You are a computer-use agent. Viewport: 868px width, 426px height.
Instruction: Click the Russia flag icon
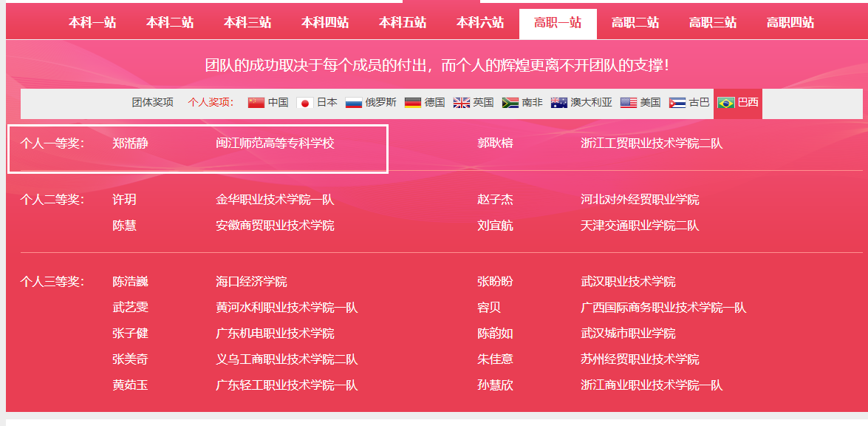click(354, 103)
